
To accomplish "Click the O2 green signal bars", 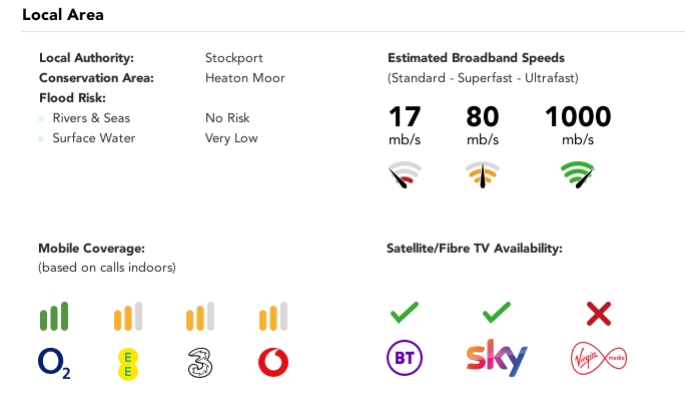I will [x=54, y=317].
